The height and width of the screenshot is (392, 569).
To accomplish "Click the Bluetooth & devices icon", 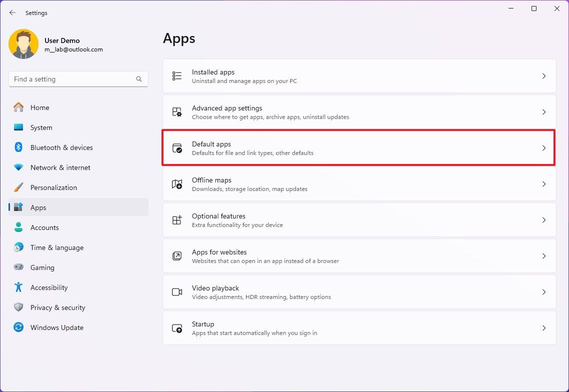I will point(18,147).
